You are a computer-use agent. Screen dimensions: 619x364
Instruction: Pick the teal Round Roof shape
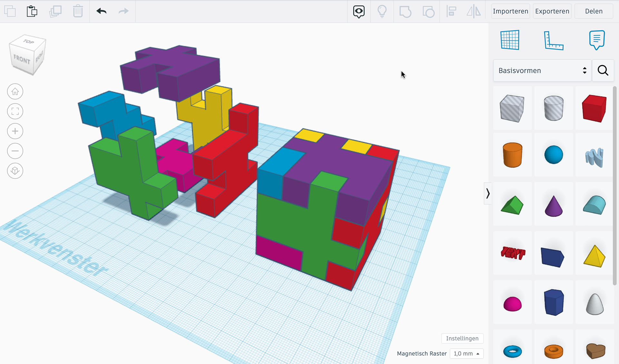tap(594, 205)
